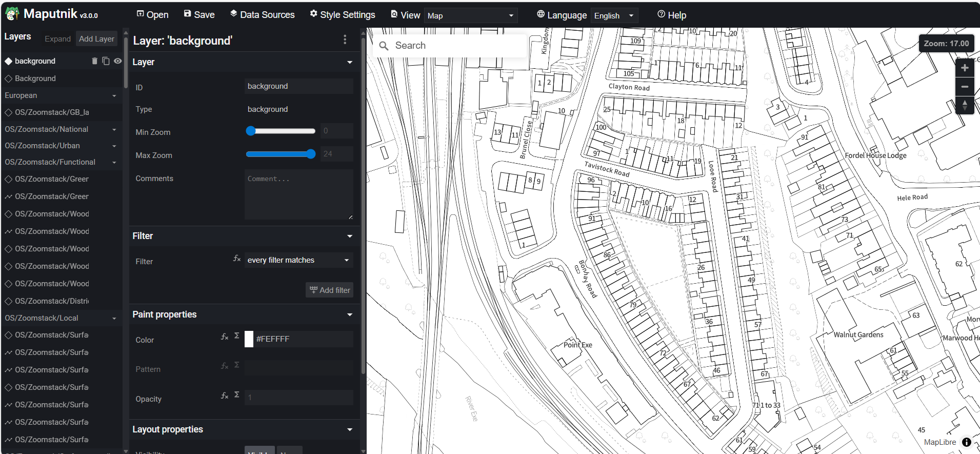
Task: Click the Add Layer button
Action: click(x=96, y=39)
